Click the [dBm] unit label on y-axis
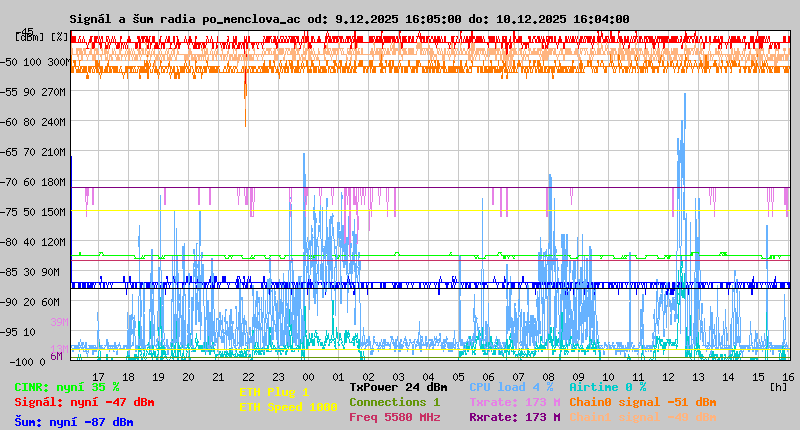The height and width of the screenshot is (430, 800). click(x=29, y=37)
